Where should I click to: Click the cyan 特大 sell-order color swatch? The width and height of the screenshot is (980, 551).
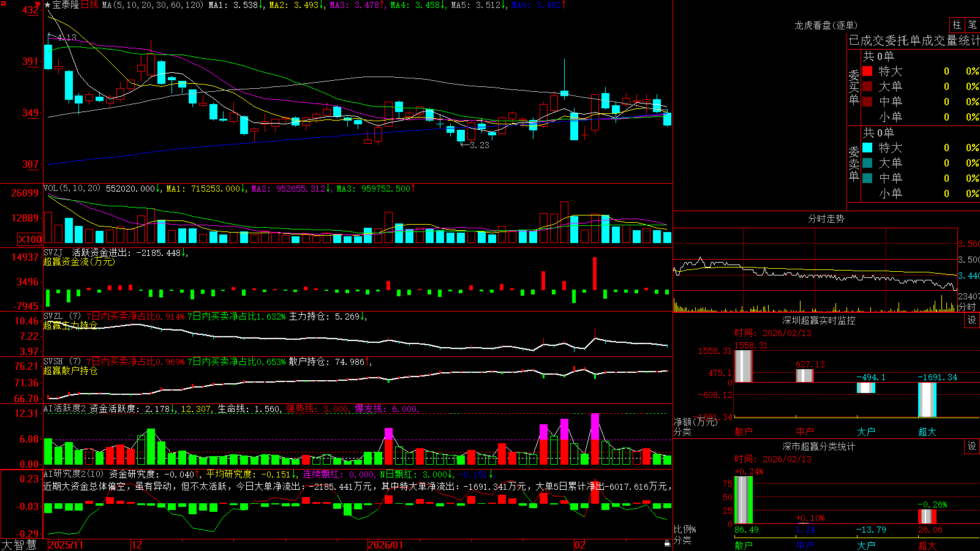[x=867, y=148]
